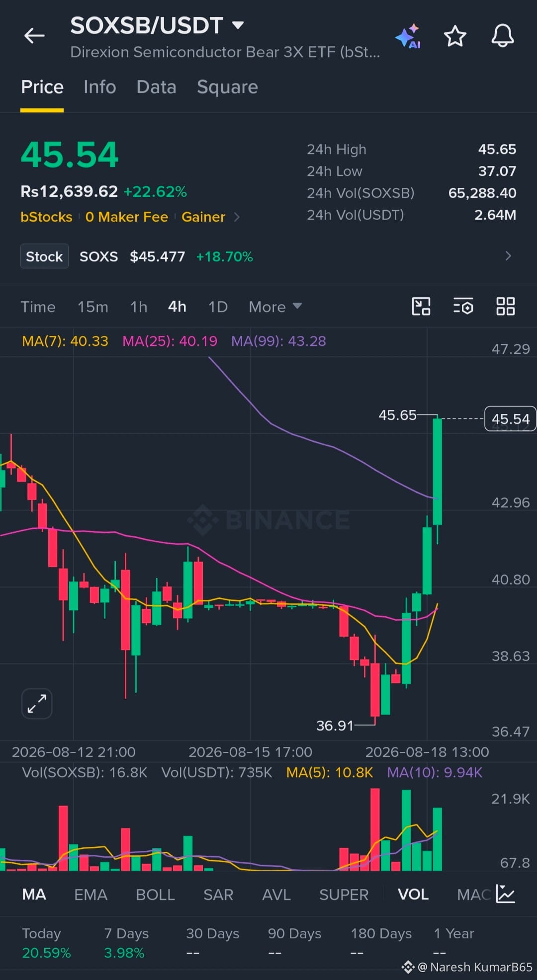This screenshot has height=980, width=537.
Task: Open the chart drawing tools icon
Action: coord(421,306)
